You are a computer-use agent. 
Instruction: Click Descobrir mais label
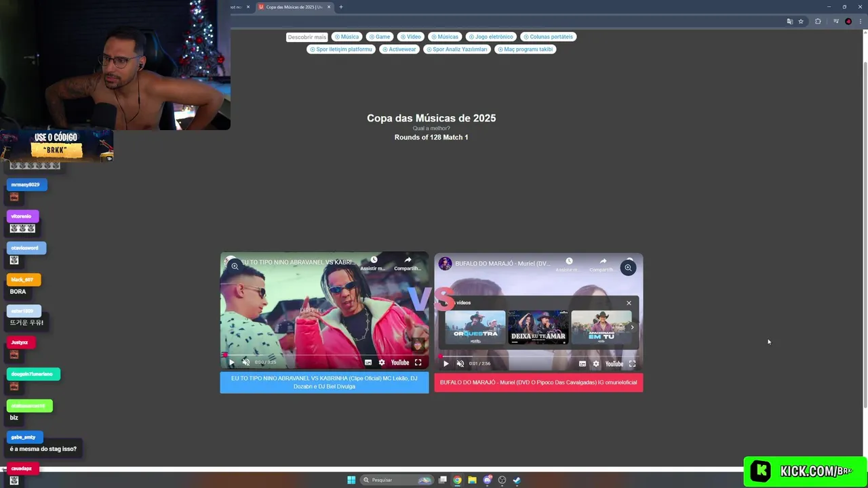tap(307, 37)
